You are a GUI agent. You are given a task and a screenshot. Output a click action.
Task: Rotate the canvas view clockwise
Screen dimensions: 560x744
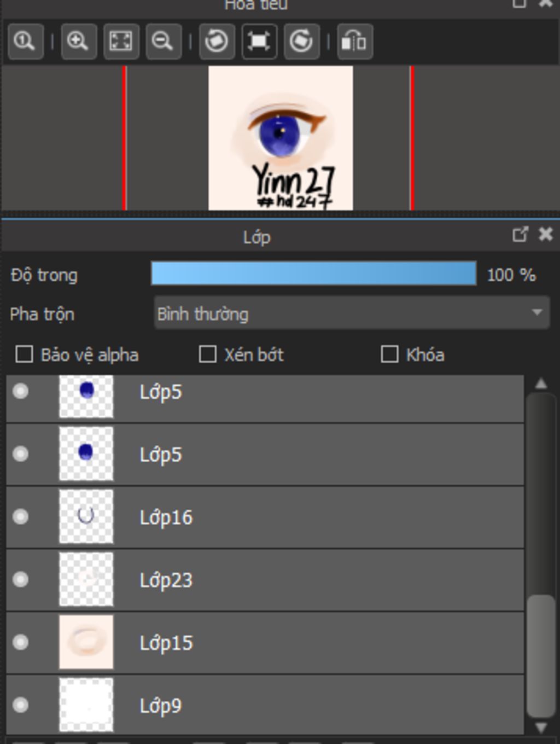tap(301, 42)
